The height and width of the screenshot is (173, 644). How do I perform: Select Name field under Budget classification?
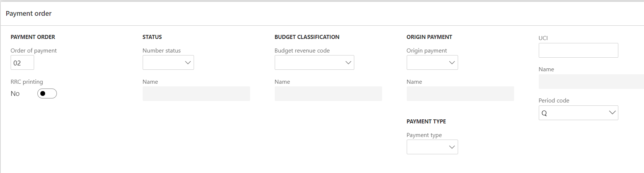point(328,94)
